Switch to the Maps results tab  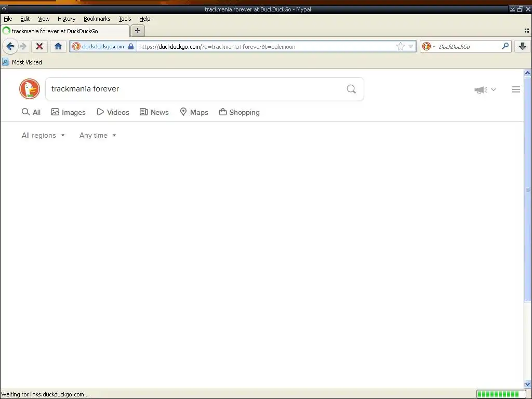coord(194,112)
